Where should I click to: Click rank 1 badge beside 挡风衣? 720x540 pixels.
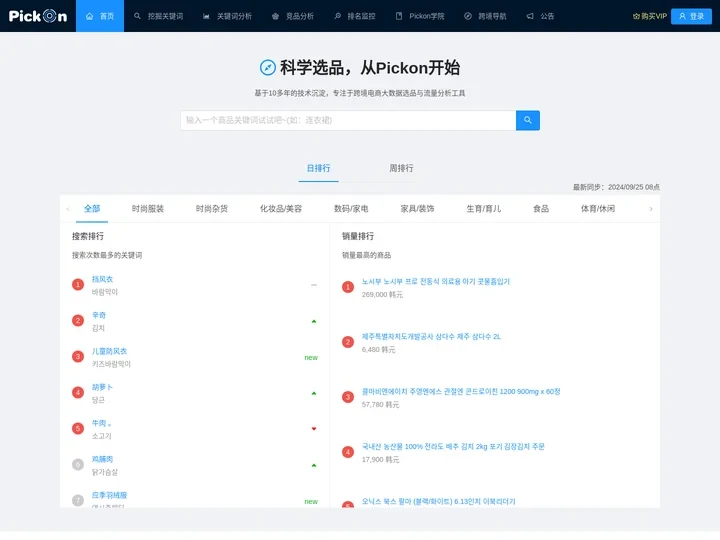click(78, 285)
